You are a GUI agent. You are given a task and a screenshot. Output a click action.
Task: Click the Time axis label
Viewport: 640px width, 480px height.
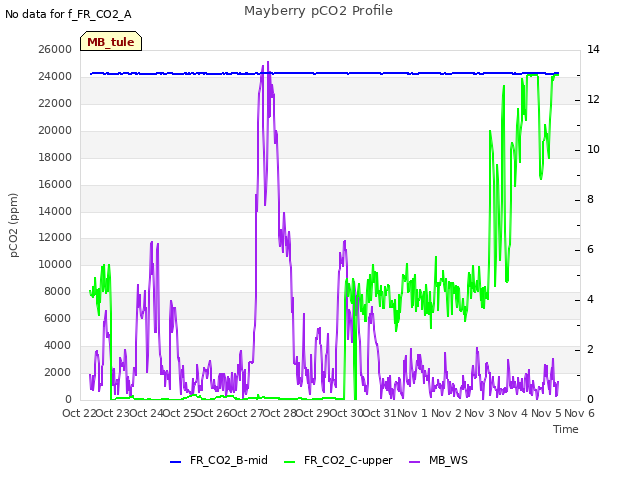click(x=566, y=429)
